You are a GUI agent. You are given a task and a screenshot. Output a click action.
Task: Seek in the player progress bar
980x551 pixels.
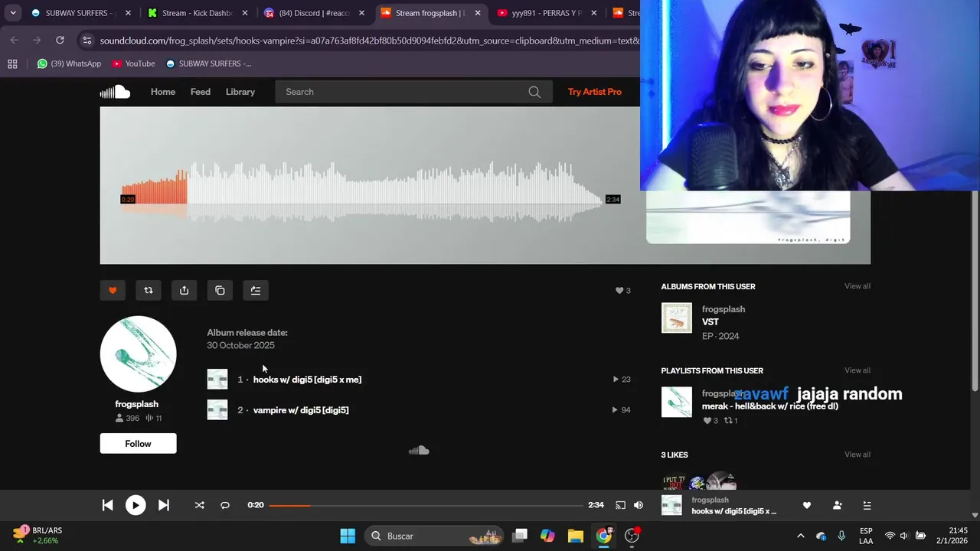tap(426, 505)
